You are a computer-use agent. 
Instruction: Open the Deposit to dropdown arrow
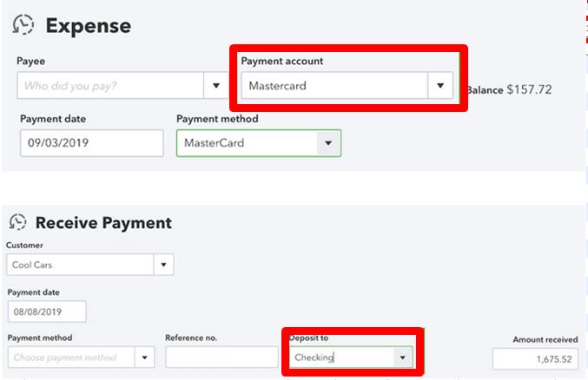[x=403, y=357]
